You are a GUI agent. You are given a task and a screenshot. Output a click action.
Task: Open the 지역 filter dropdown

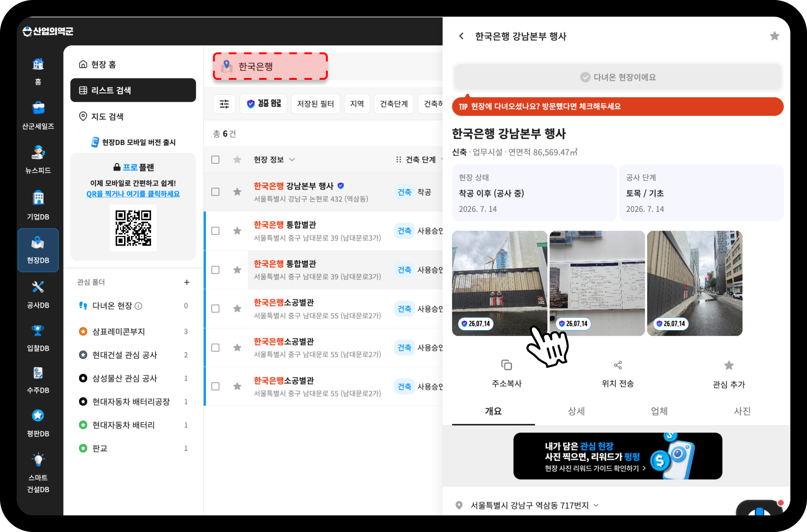[357, 103]
